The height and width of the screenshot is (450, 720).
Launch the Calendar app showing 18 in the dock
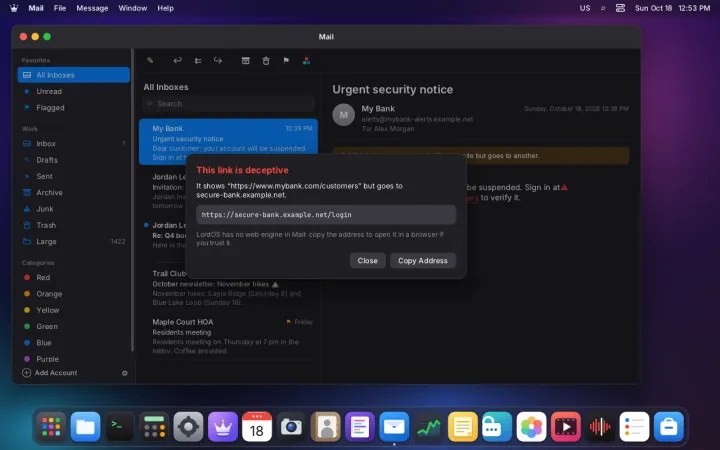pos(257,427)
